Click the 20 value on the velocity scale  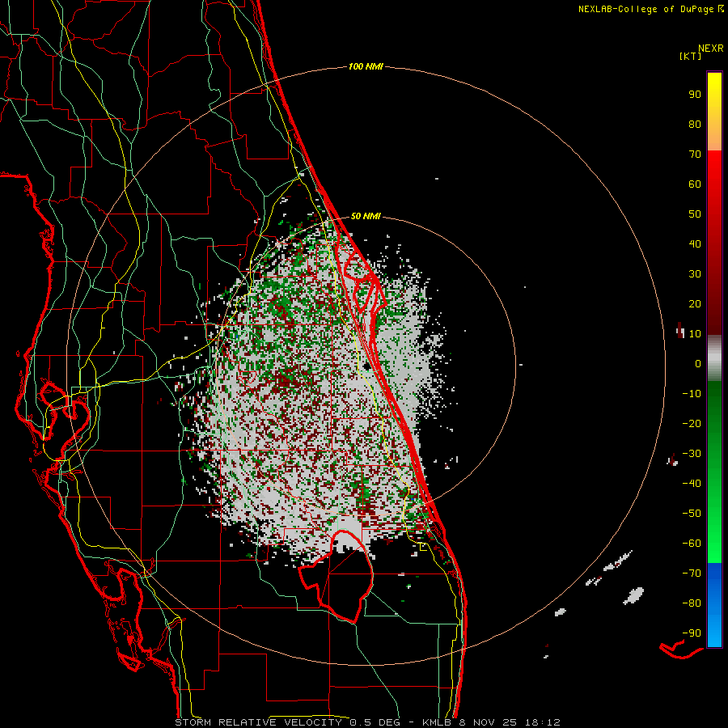tap(695, 304)
